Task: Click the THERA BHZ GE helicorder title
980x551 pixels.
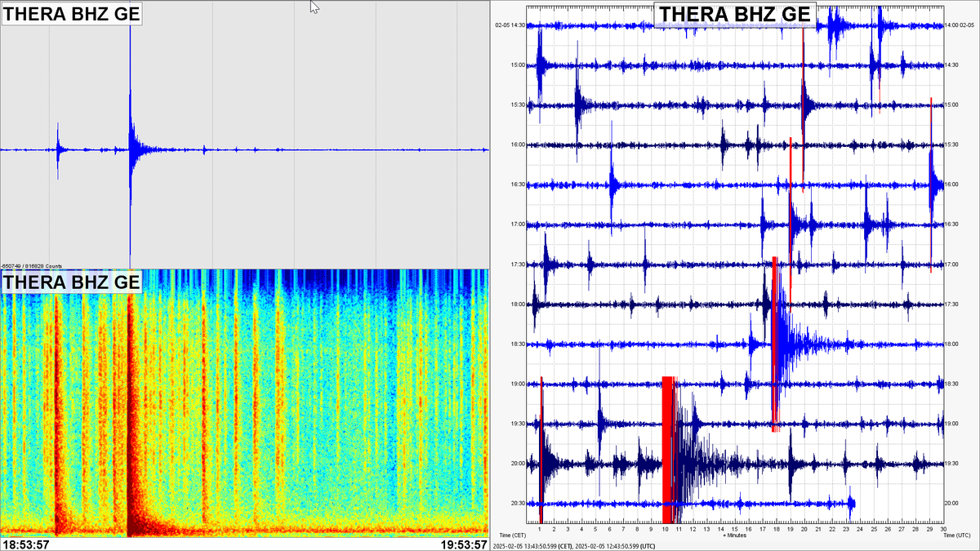Action: tap(735, 14)
